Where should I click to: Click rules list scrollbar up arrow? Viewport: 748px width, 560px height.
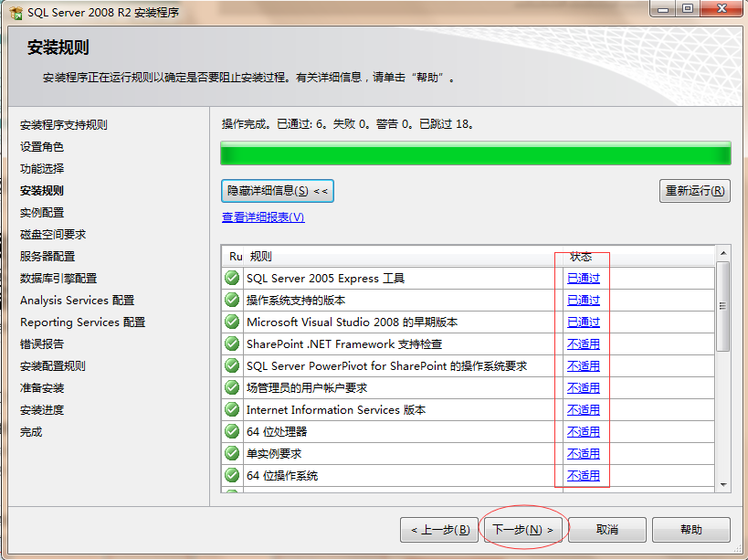[723, 253]
